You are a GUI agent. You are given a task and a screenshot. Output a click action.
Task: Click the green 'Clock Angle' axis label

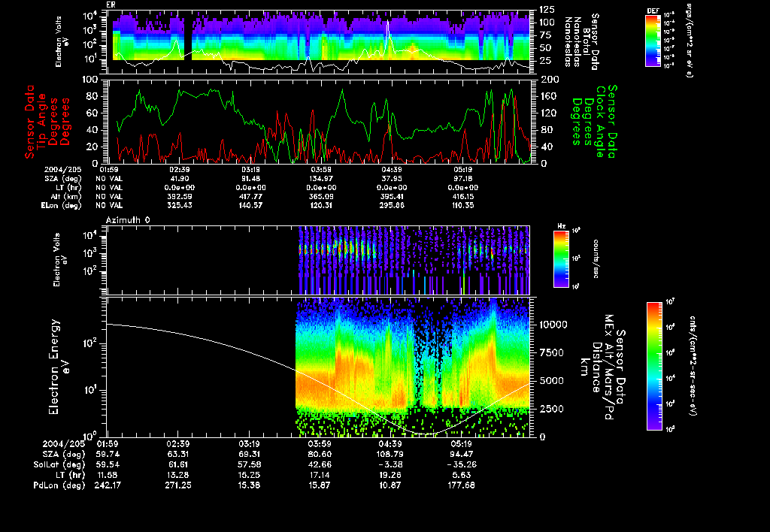pos(600,121)
